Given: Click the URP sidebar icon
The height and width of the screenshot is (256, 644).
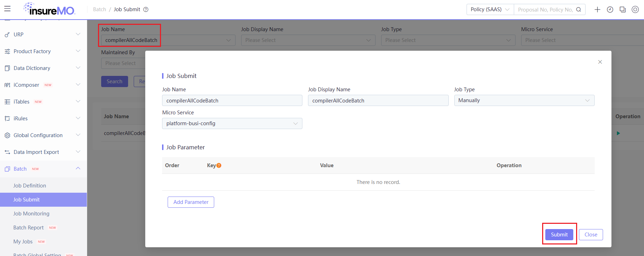Looking at the screenshot, I should 7,35.
